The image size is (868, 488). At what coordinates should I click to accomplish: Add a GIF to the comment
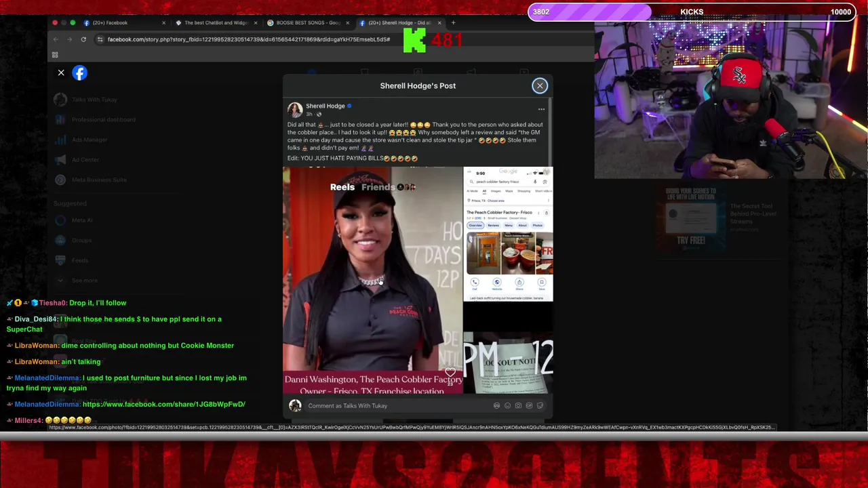coord(529,405)
